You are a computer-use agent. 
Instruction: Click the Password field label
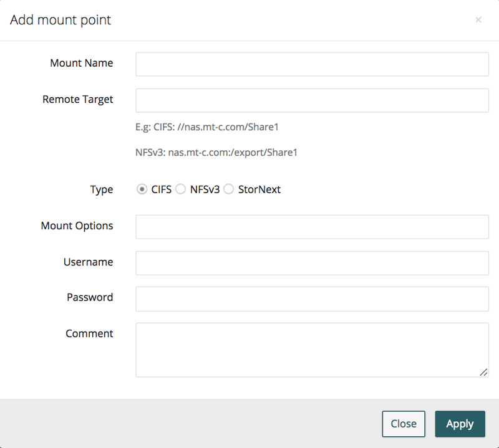pyautogui.click(x=90, y=297)
